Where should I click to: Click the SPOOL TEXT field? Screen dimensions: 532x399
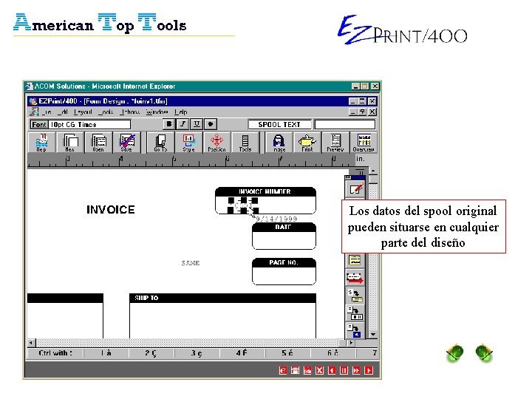click(x=279, y=125)
